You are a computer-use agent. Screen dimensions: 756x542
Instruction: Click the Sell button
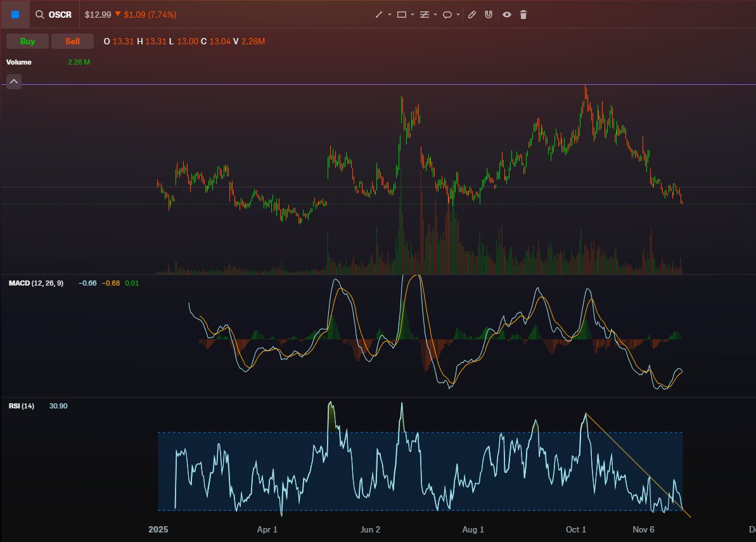[72, 41]
